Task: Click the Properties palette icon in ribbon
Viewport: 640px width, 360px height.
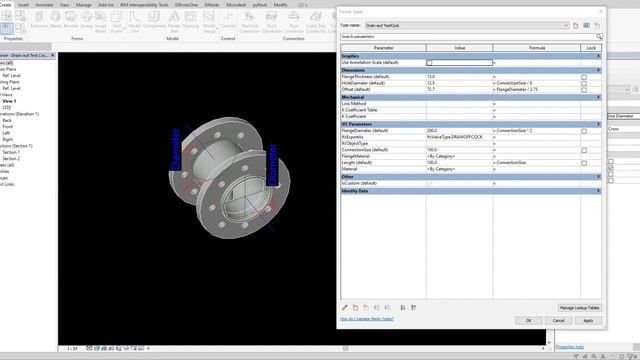Action: click(x=7, y=29)
